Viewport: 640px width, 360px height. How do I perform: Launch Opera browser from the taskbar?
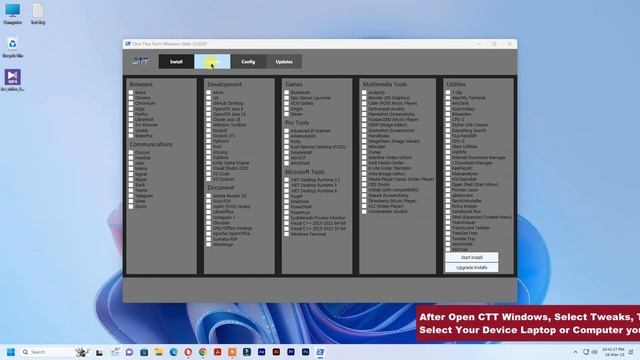(188, 352)
